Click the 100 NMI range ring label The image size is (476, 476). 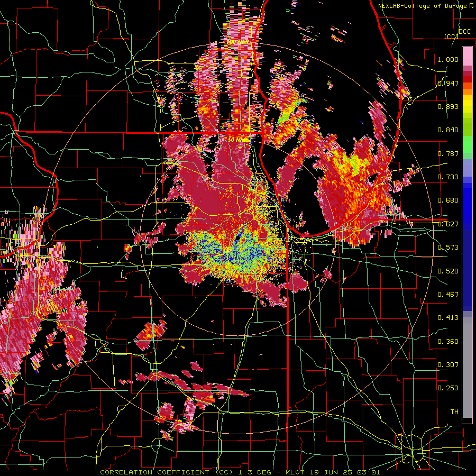coord(237,42)
